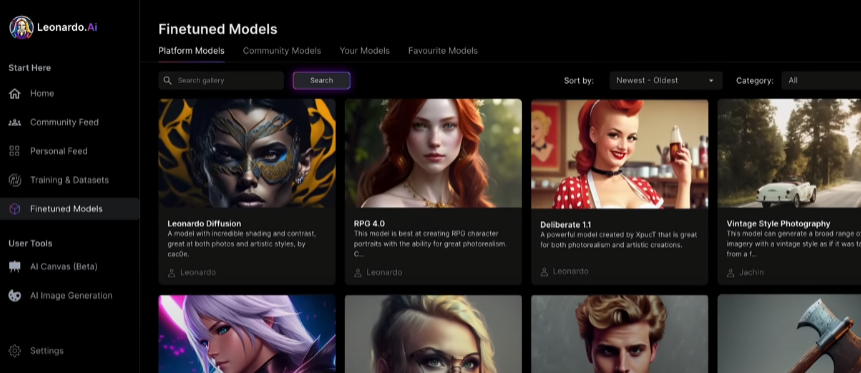Switch to Your Models tab
The width and height of the screenshot is (861, 373).
[365, 51]
